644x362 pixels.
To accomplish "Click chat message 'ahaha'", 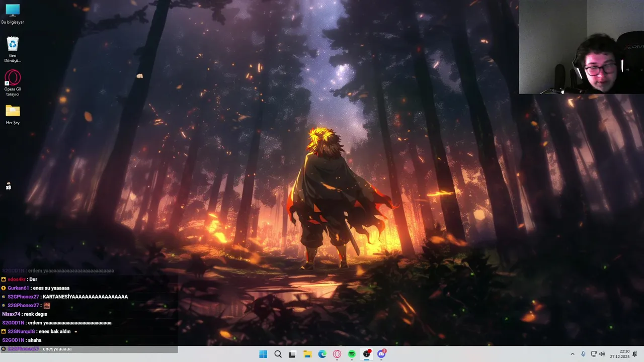I will [35, 340].
